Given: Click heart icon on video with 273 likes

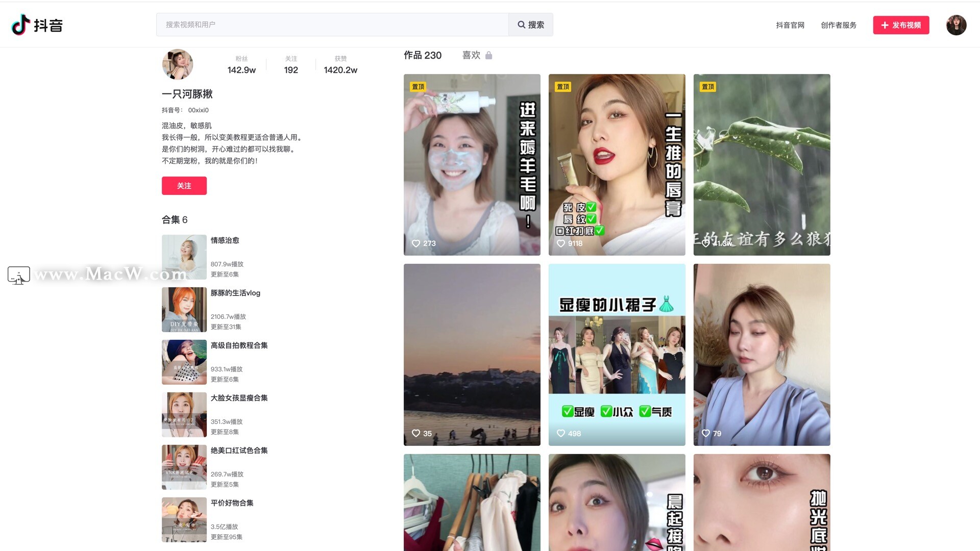Looking at the screenshot, I should coord(416,243).
